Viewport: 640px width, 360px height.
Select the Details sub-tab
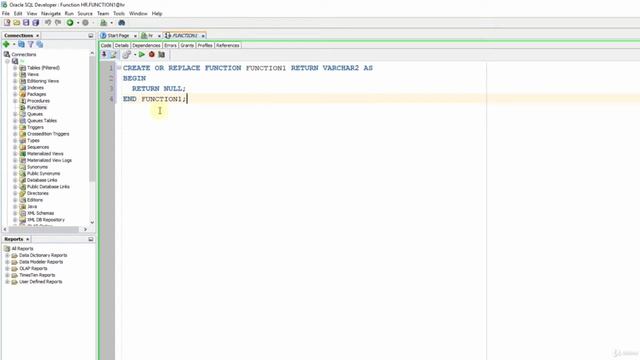point(122,45)
